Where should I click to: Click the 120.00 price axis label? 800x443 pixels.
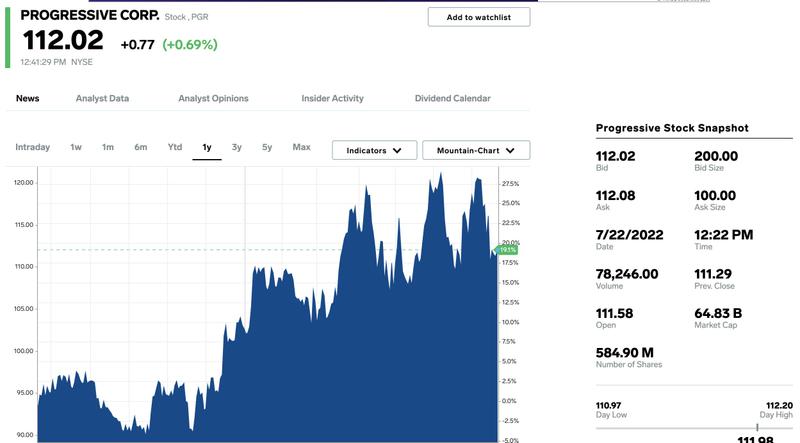24,183
